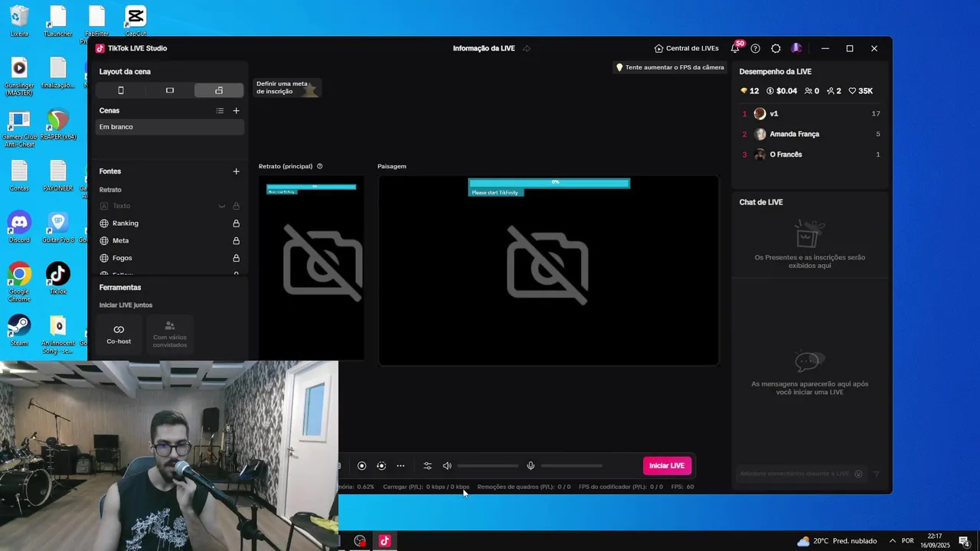Open the notifications bell with 50 badge
Image resolution: width=980 pixels, height=551 pixels.
(x=735, y=48)
